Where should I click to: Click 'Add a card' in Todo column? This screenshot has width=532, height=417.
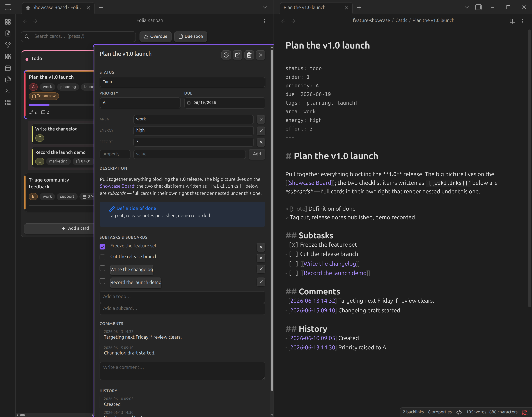tap(59, 228)
